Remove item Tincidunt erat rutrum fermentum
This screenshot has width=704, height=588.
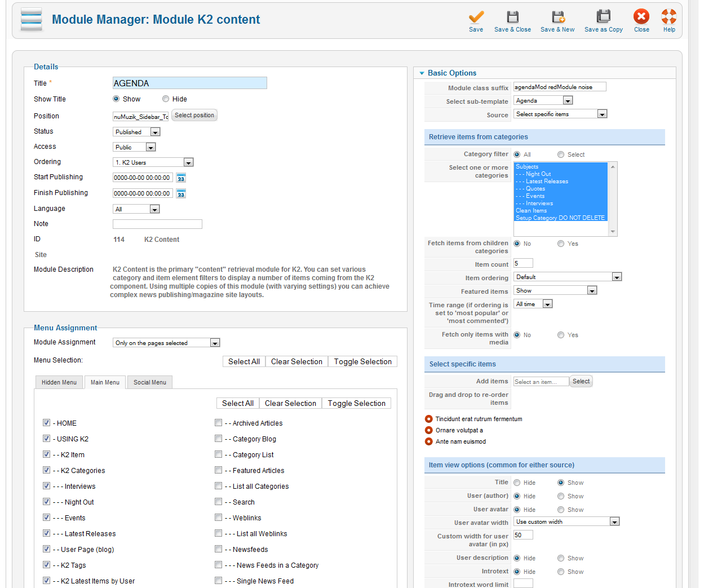[x=429, y=419]
